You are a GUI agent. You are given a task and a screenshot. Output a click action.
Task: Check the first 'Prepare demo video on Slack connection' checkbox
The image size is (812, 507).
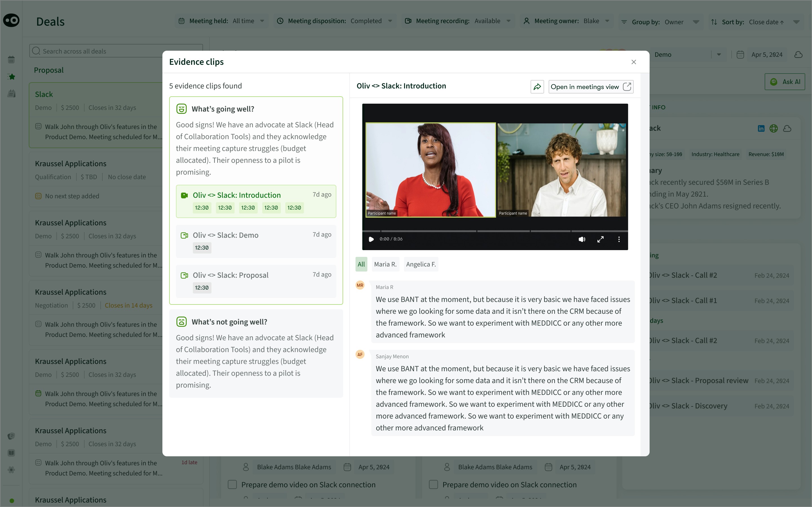pos(232,484)
